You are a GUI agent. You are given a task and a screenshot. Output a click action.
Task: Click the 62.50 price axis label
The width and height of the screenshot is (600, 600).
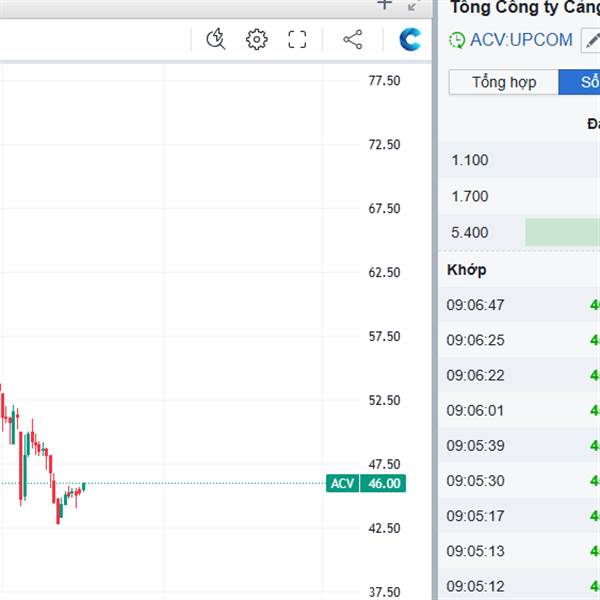pyautogui.click(x=384, y=272)
